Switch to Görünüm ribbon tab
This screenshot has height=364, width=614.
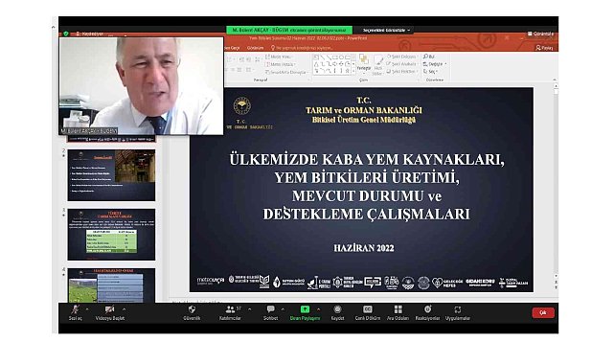click(256, 48)
